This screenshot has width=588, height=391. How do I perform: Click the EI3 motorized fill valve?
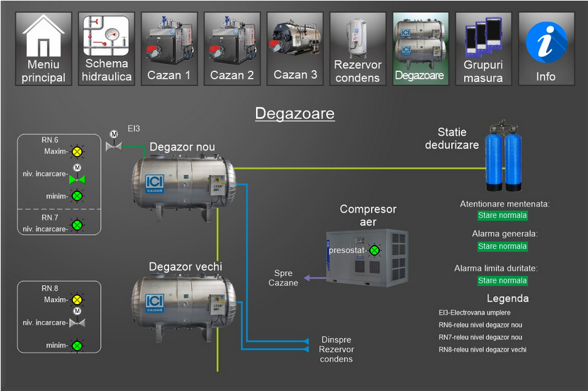click(113, 145)
